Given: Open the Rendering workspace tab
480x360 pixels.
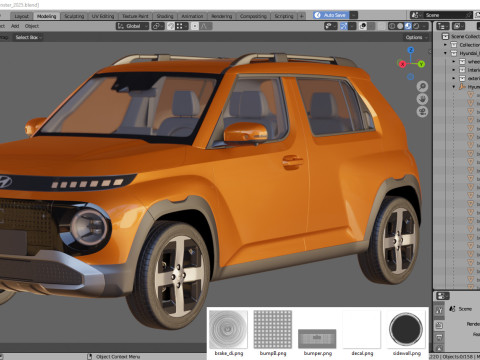Looking at the screenshot, I should 221,16.
